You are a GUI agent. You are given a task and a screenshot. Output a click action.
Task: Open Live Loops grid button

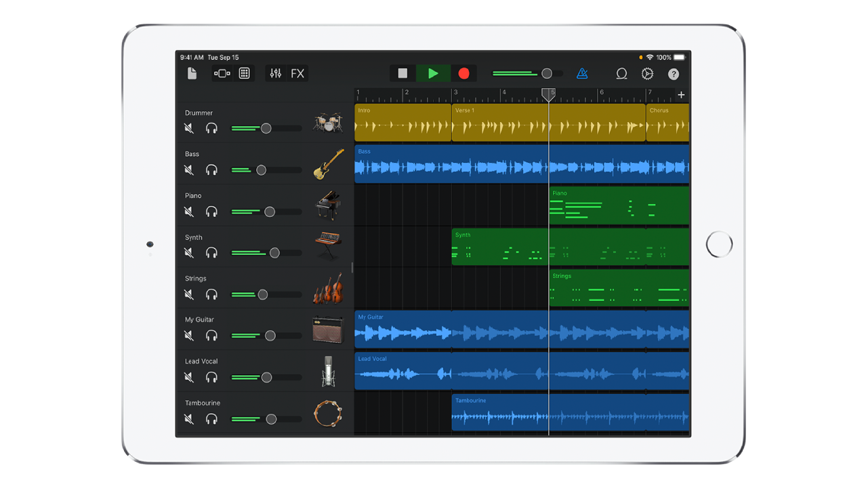point(245,73)
